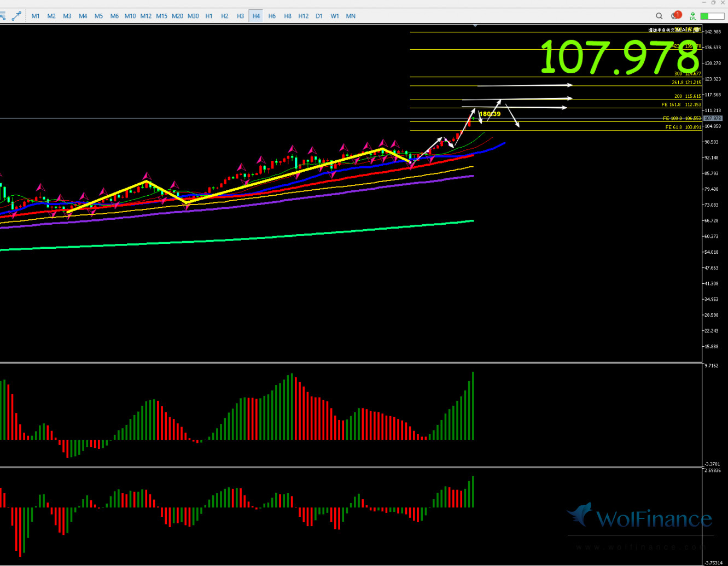Image resolution: width=728 pixels, height=566 pixels.
Task: Switch chart to H1 timeframe
Action: (209, 16)
